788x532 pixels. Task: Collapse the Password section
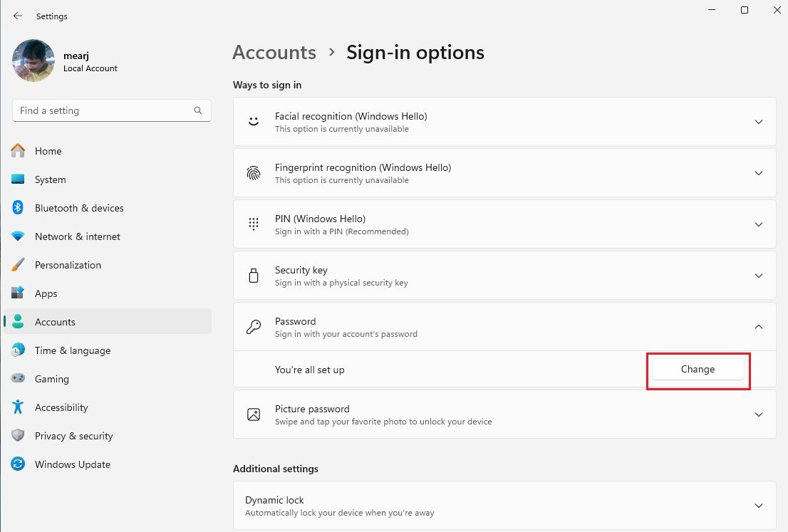(x=759, y=327)
